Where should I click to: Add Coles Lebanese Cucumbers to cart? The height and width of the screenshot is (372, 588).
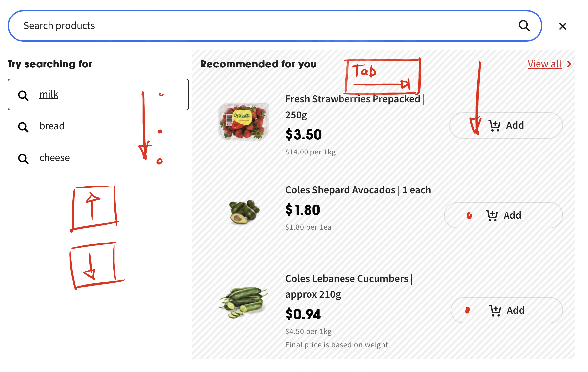point(507,310)
